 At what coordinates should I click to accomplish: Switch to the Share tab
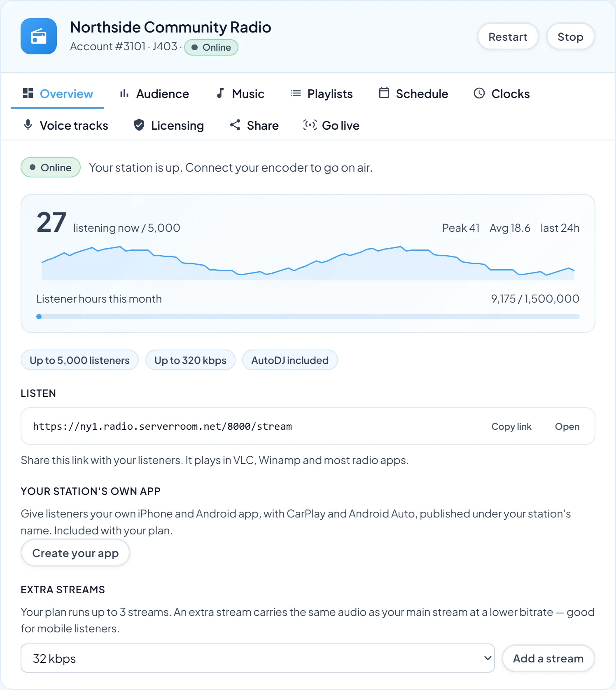click(x=254, y=126)
